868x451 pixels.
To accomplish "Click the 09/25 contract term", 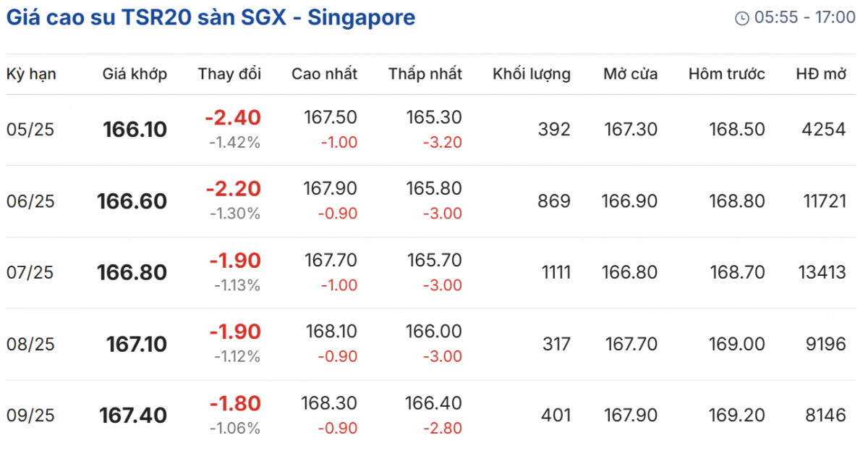I will [30, 416].
